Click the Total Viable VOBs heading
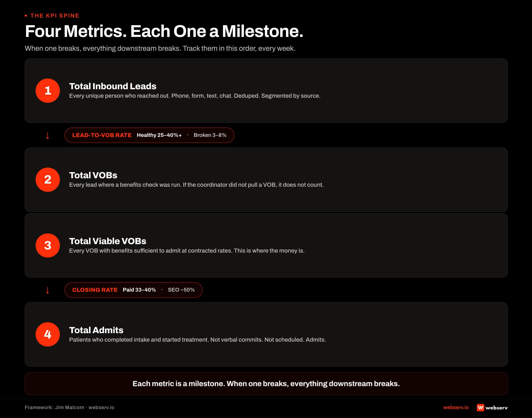 108,241
